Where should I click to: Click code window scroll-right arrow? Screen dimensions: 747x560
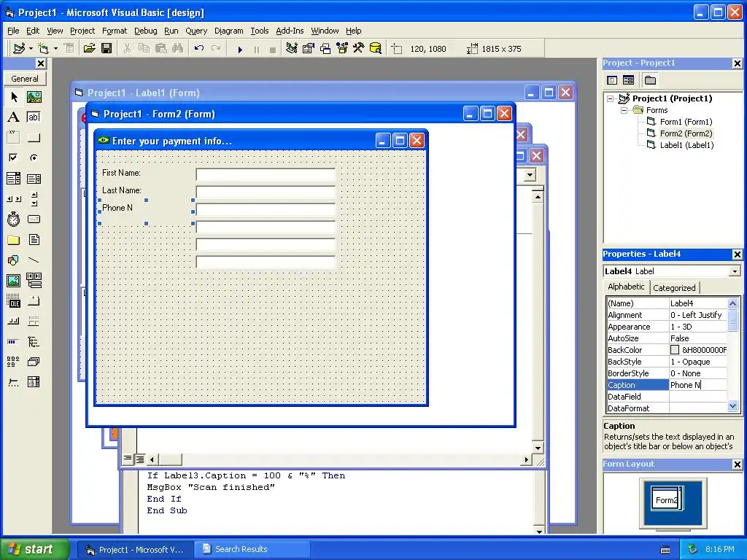tap(526, 459)
